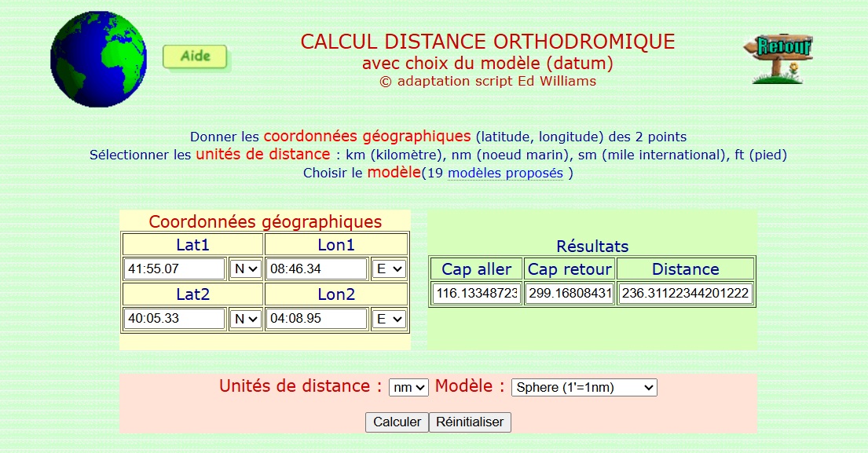Click the Cap retour result field
Screen dimensions: 868x453
click(x=569, y=293)
